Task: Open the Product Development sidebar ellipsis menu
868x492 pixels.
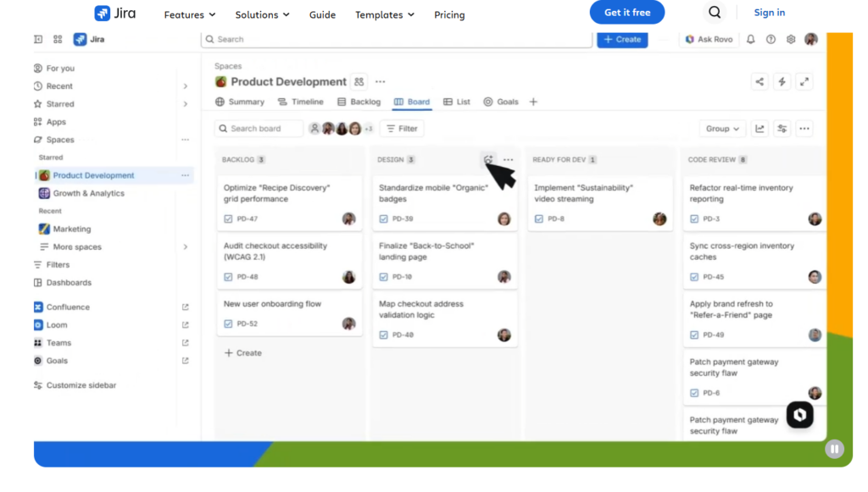Action: point(186,175)
